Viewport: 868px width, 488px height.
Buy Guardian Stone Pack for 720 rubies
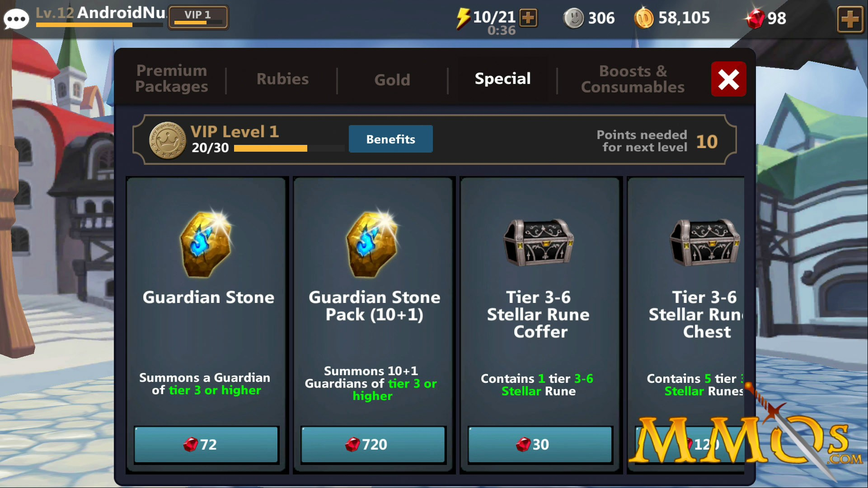coord(373,444)
